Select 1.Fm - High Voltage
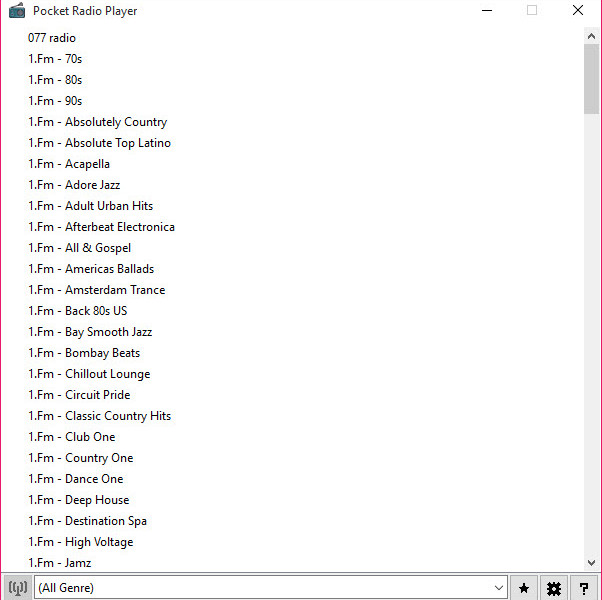The width and height of the screenshot is (602, 600). 81,542
